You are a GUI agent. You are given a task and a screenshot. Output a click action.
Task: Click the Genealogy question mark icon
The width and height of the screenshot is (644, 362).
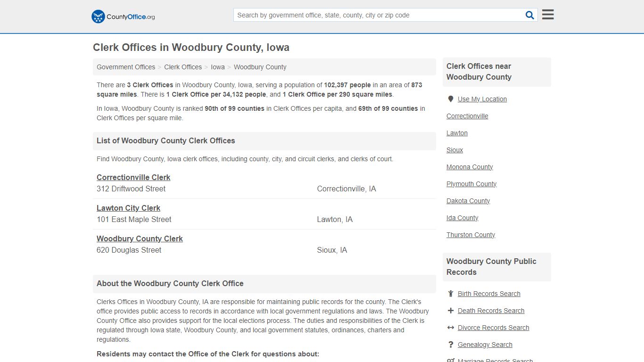451,345
